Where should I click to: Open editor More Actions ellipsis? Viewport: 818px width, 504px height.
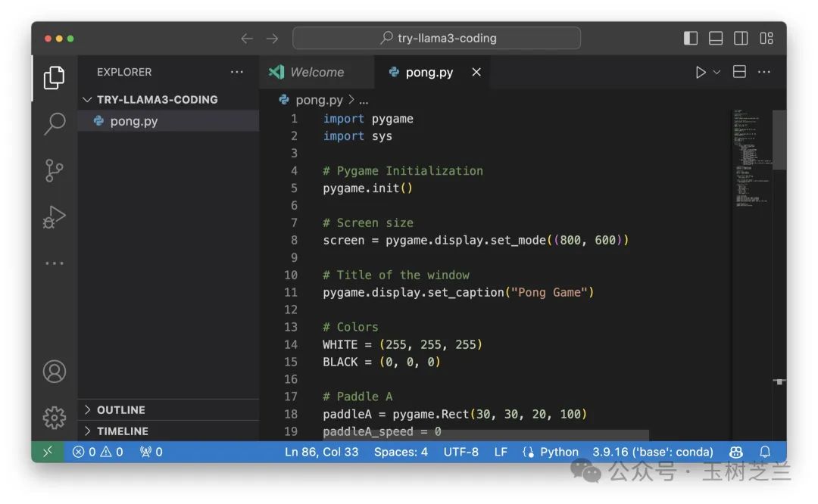coord(763,72)
